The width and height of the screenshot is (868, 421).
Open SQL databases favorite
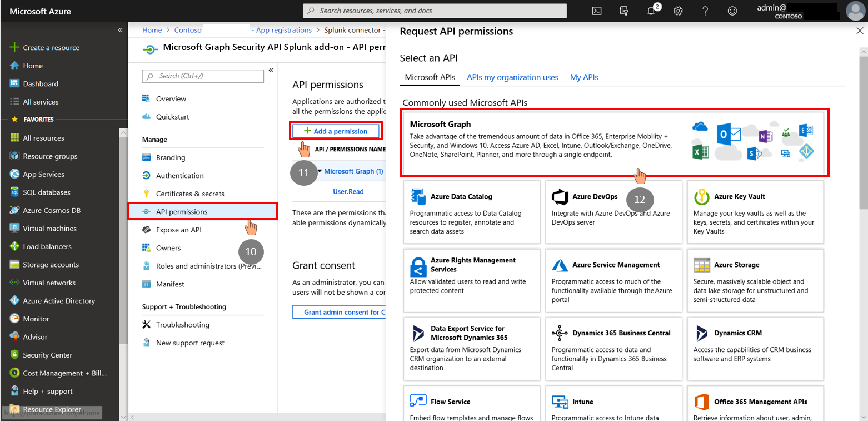click(47, 192)
